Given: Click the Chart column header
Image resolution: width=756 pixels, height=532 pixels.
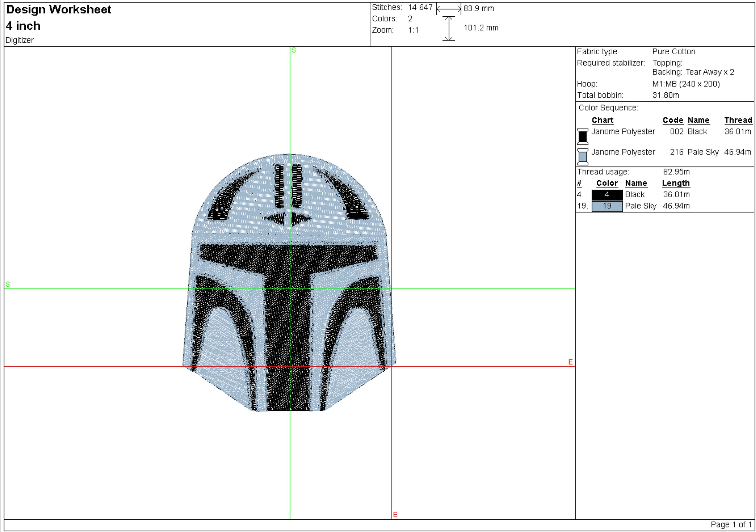Looking at the screenshot, I should point(603,120).
